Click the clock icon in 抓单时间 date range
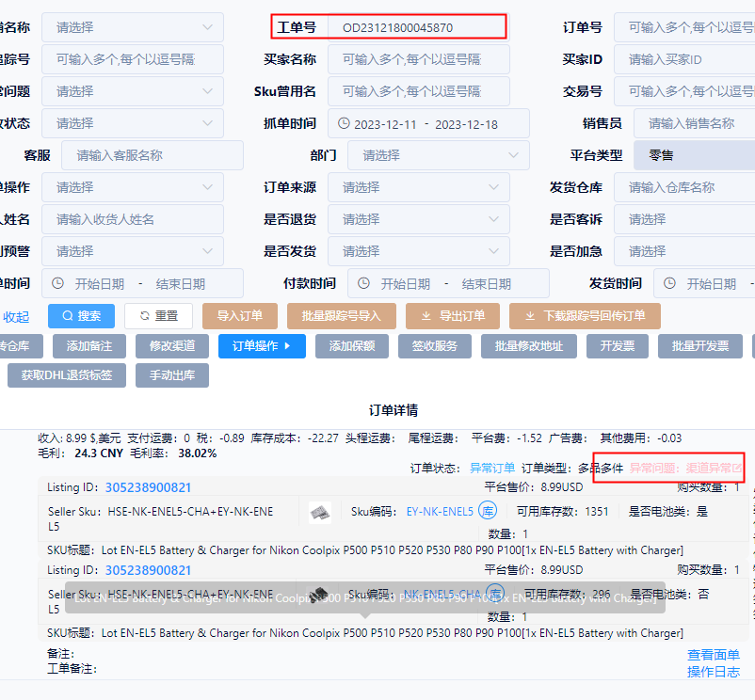The height and width of the screenshot is (700, 755). (344, 124)
